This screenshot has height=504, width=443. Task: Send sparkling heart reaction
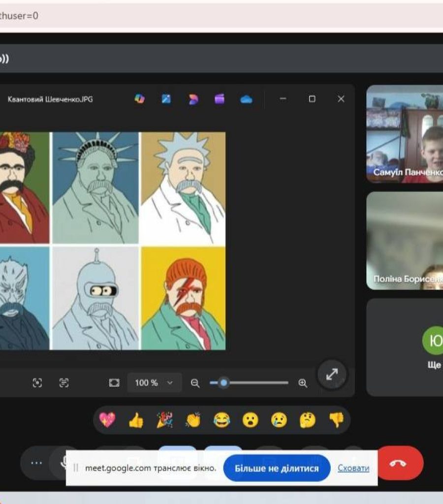(x=107, y=420)
